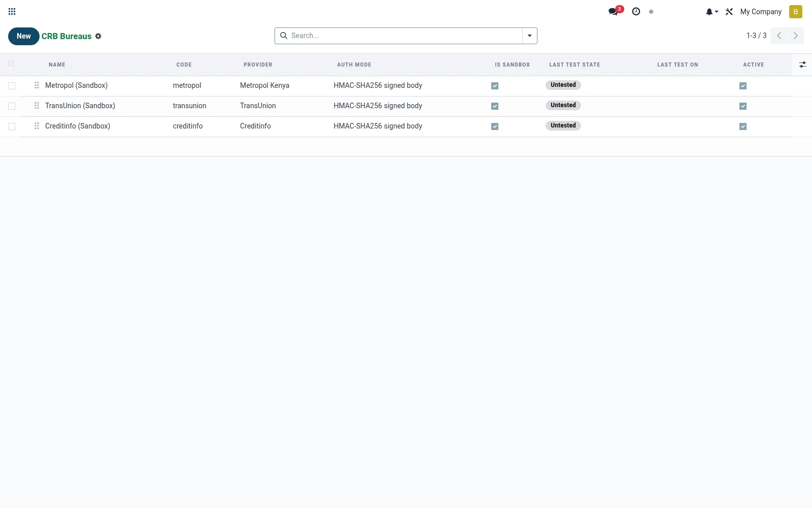Screen dimensions: 812x508
Task: Open the My Company switcher
Action: (x=761, y=12)
